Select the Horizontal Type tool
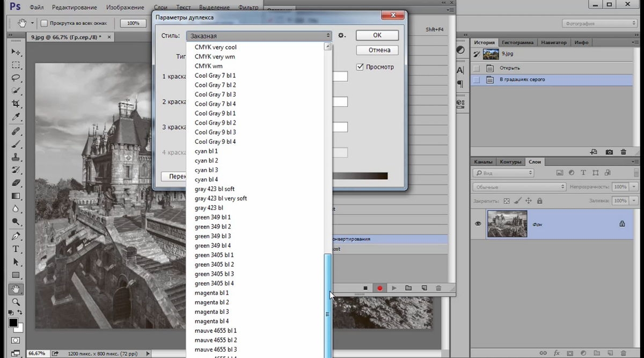The width and height of the screenshot is (644, 358). click(16, 249)
